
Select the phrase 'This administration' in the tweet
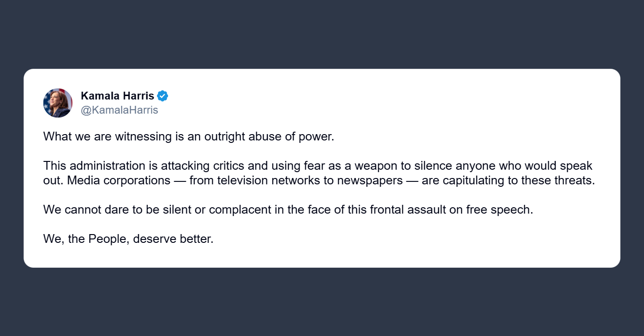tap(87, 166)
